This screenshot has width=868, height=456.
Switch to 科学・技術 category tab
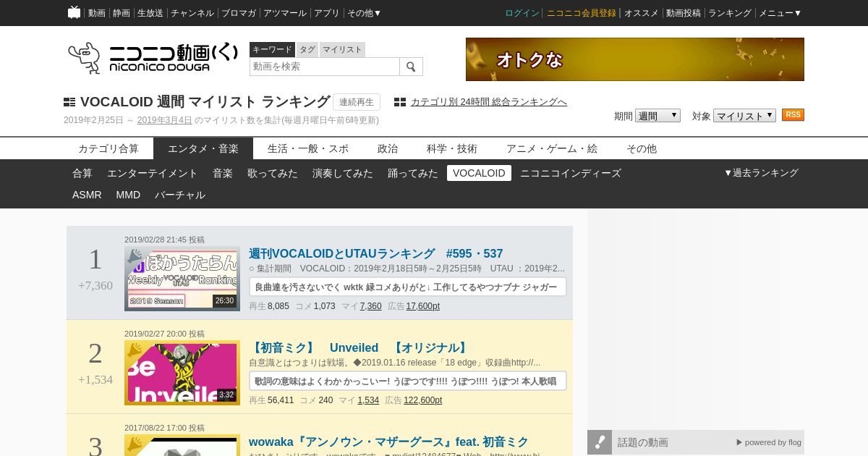point(452,148)
